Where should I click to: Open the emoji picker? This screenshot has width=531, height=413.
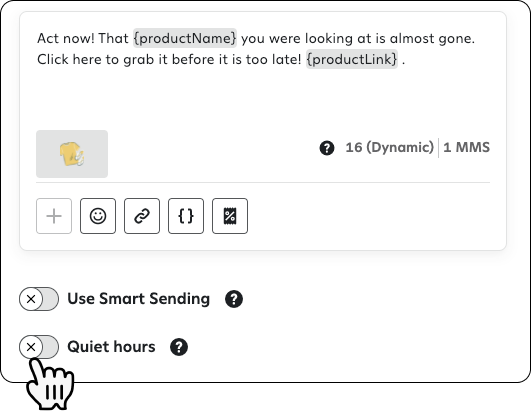point(98,216)
